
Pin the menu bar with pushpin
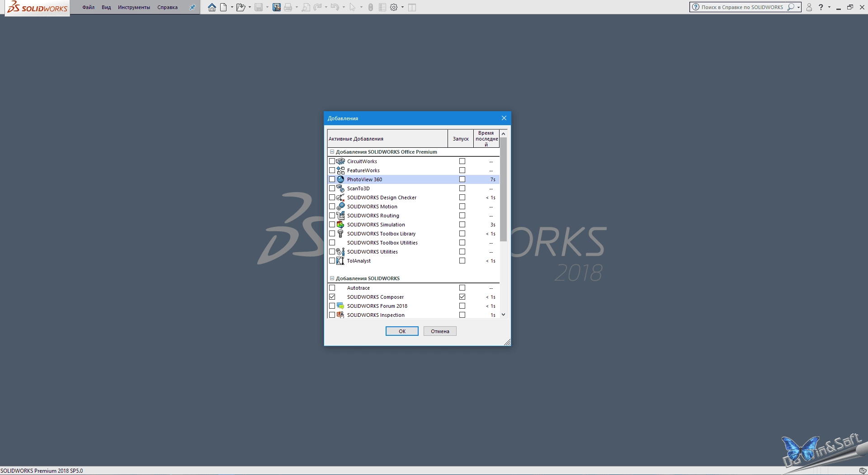pos(192,7)
